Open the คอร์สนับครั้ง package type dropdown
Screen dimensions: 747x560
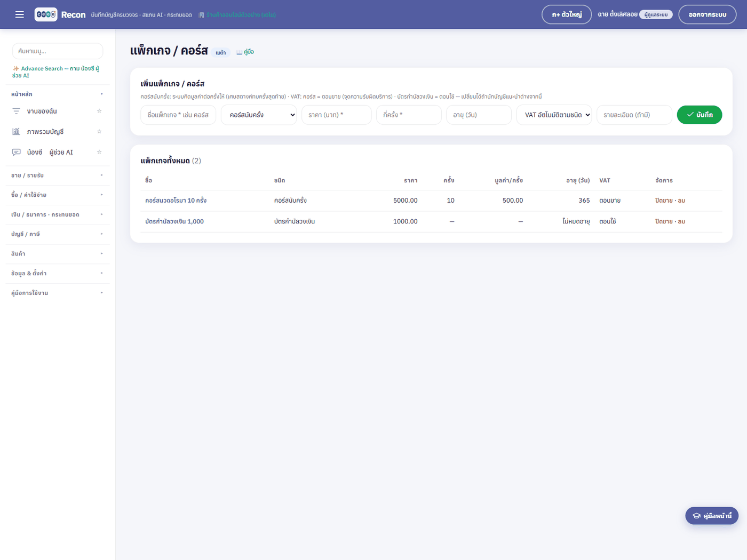tap(259, 115)
